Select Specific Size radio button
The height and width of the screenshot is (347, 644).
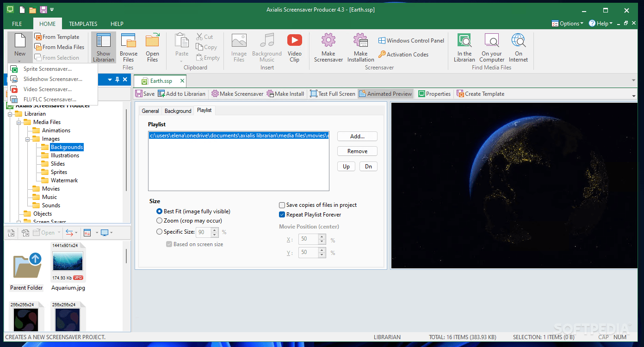[160, 232]
